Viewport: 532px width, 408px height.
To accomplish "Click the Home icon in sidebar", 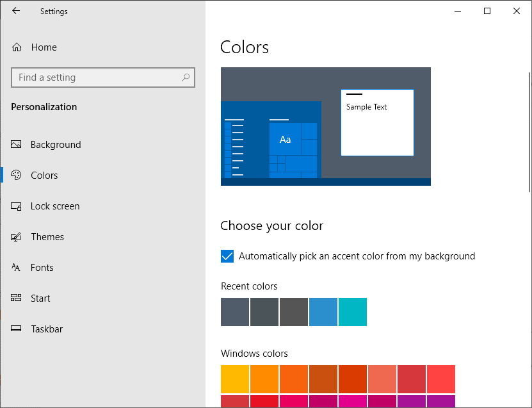I will tap(17, 47).
